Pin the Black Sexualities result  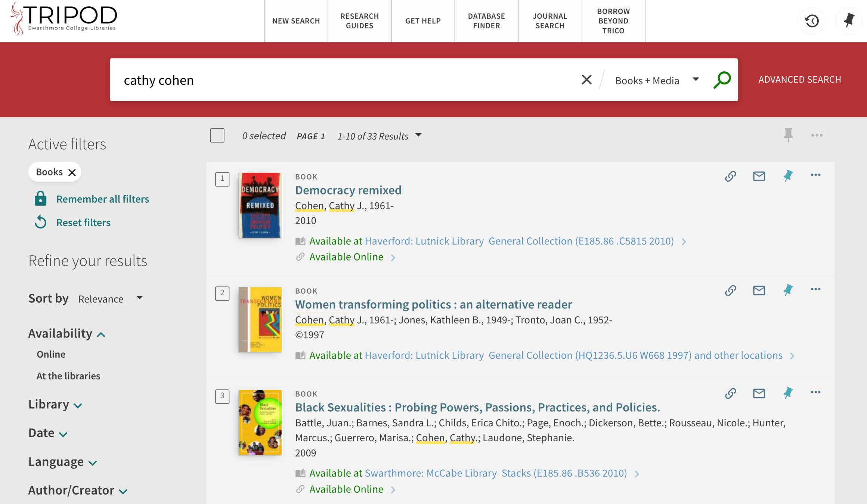[x=788, y=393]
